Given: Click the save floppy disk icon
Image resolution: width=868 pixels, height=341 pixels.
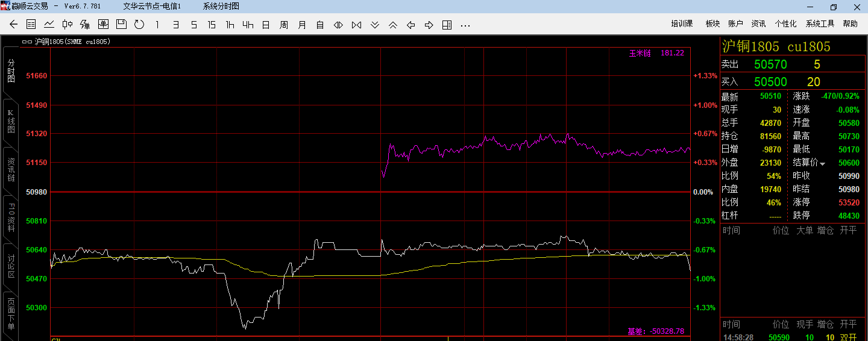Looking at the screenshot, I should coord(121,25).
